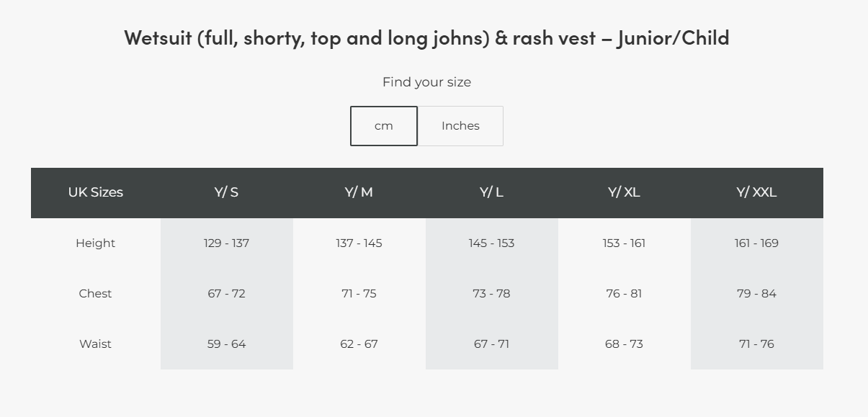Click the Y/ XXL waist value 71 - 76
Viewport: 868px width, 417px height.
(756, 344)
